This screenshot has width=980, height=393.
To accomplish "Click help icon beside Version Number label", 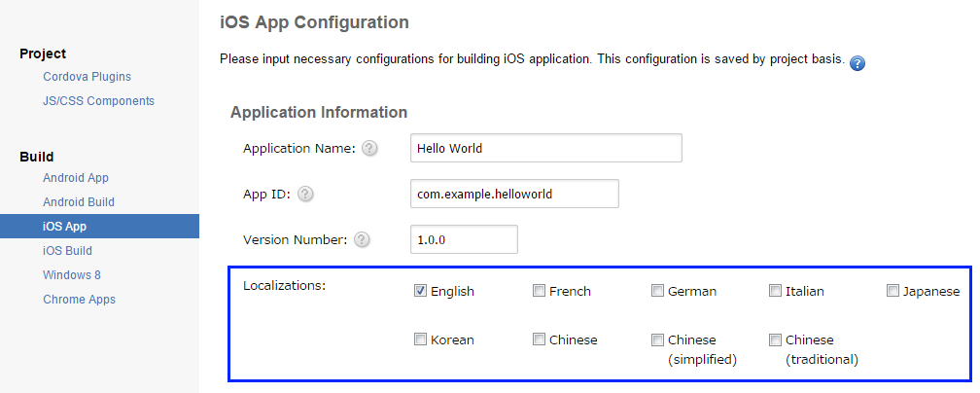I will (x=363, y=239).
